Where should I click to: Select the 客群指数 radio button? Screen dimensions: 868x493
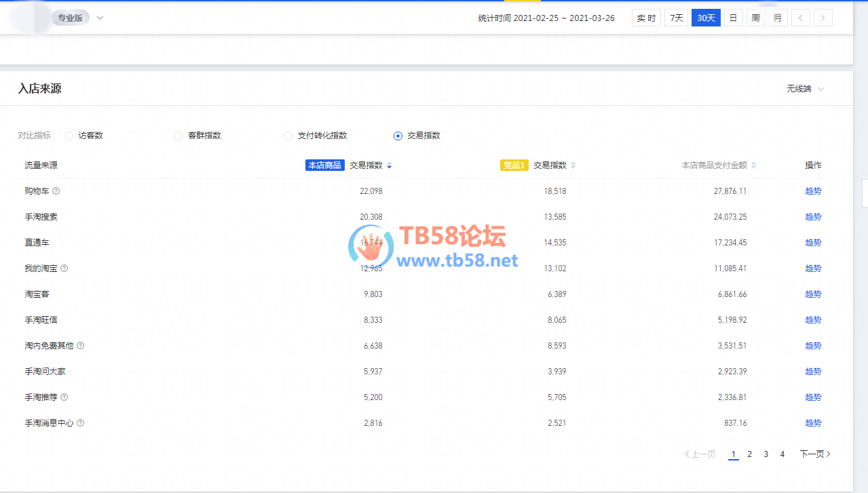[x=178, y=136]
